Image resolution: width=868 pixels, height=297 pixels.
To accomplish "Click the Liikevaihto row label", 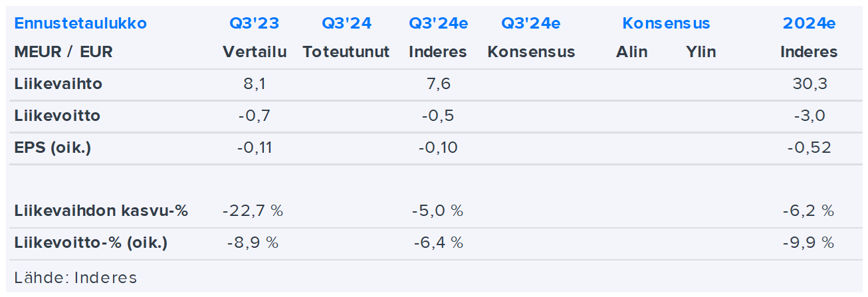I will click(x=58, y=84).
